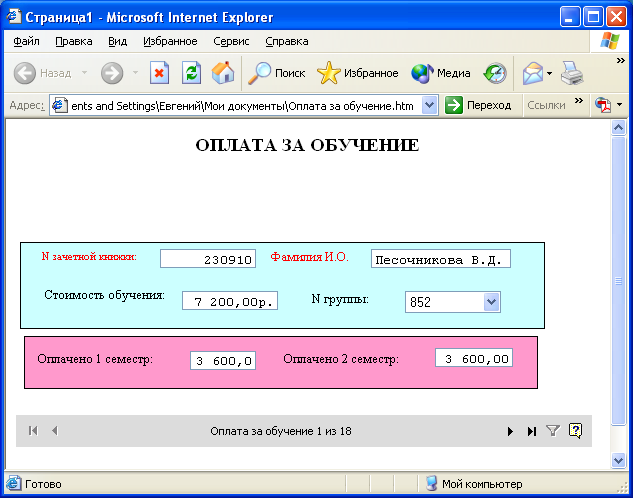Click the address bar path field

pyautogui.click(x=242, y=106)
